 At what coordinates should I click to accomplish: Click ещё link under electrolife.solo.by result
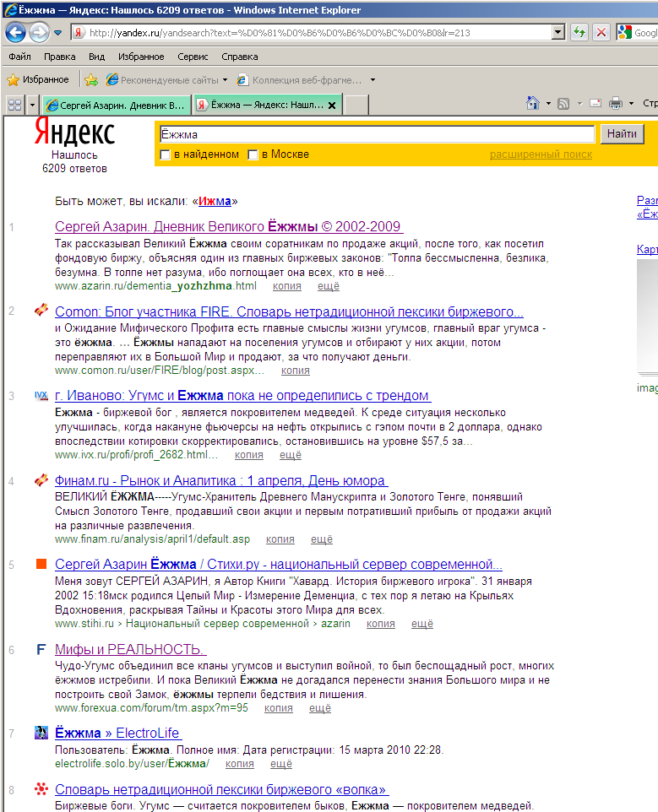pos(281,764)
